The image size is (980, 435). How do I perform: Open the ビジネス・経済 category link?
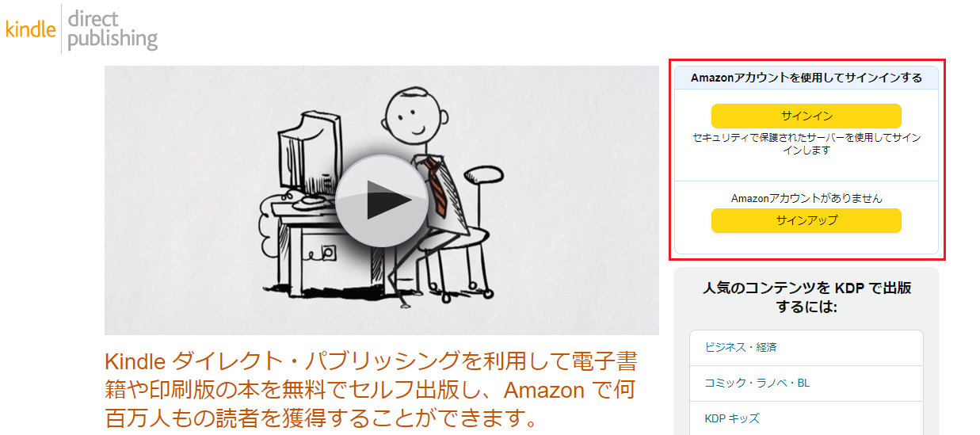point(741,347)
